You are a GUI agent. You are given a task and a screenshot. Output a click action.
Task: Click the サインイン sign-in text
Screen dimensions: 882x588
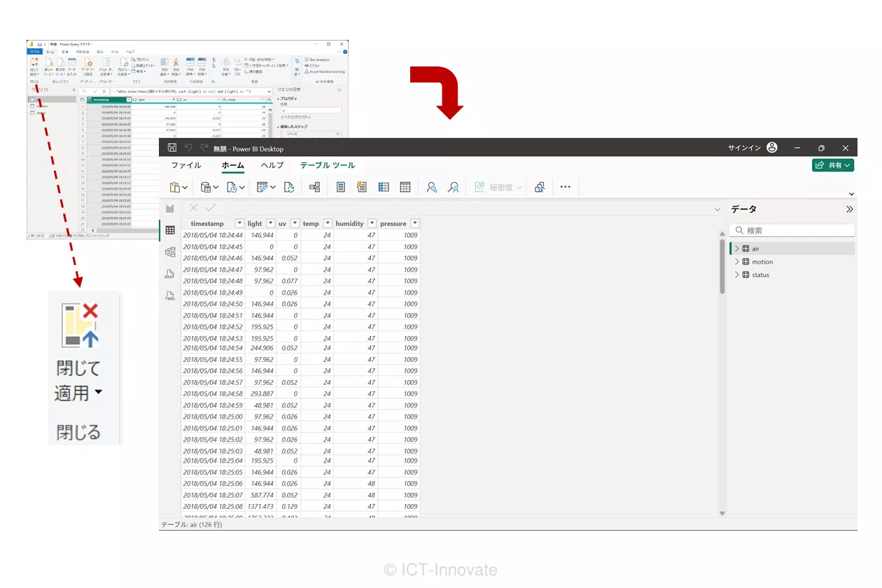pos(744,148)
